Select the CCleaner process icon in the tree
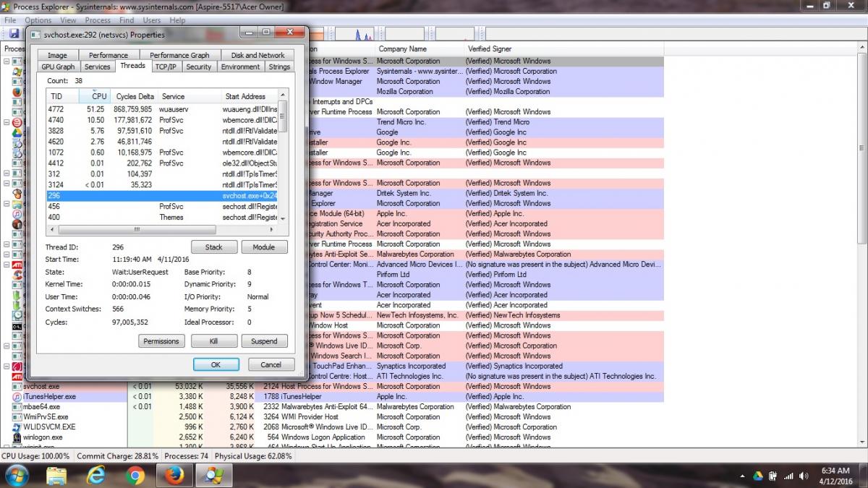The width and height of the screenshot is (868, 488). pos(17,275)
